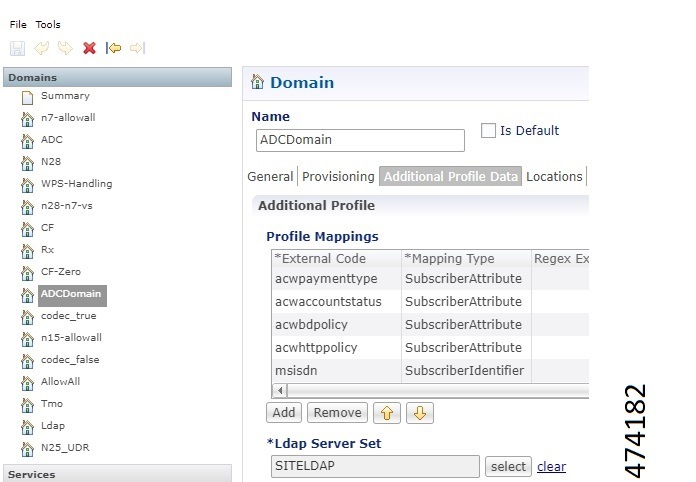Move mapping up with arrow button
The height and width of the screenshot is (482, 696).
tap(386, 412)
